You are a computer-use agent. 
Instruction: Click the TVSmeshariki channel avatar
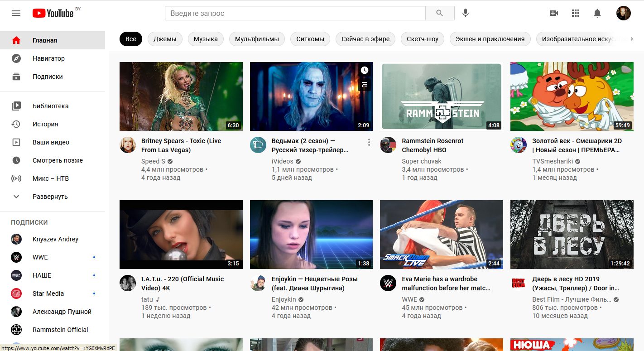519,145
